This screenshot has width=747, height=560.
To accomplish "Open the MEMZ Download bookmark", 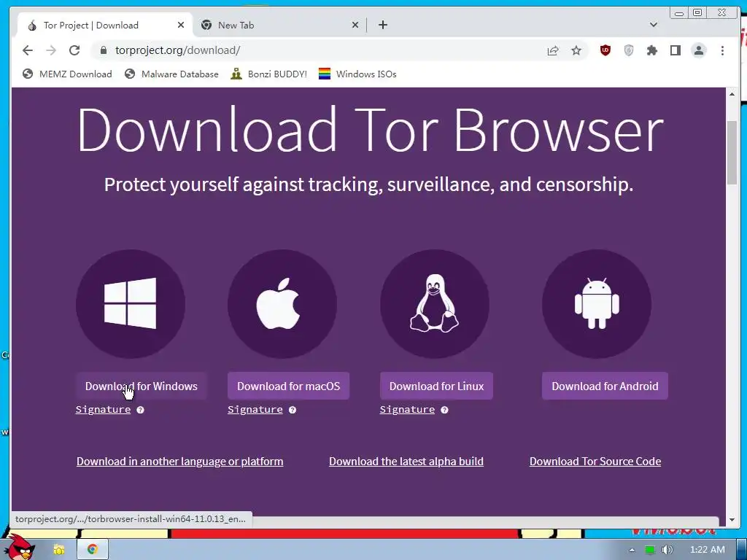I will [x=68, y=74].
